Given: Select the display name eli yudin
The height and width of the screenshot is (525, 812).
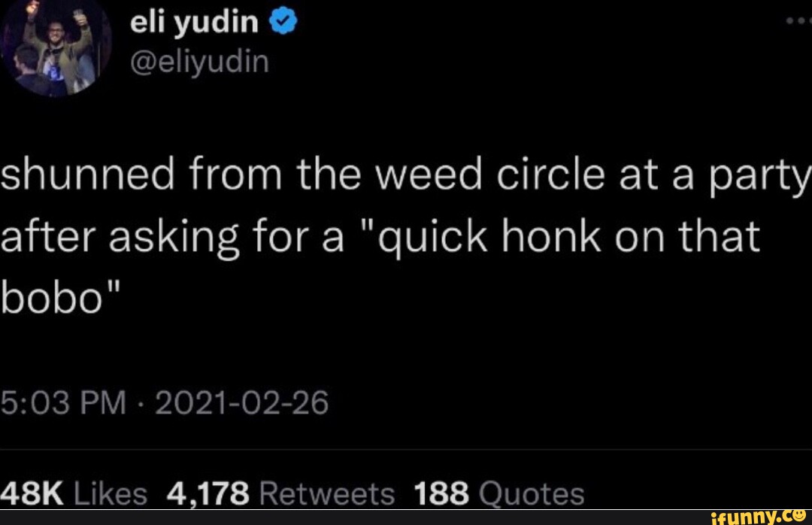Looking at the screenshot, I should coord(193,20).
